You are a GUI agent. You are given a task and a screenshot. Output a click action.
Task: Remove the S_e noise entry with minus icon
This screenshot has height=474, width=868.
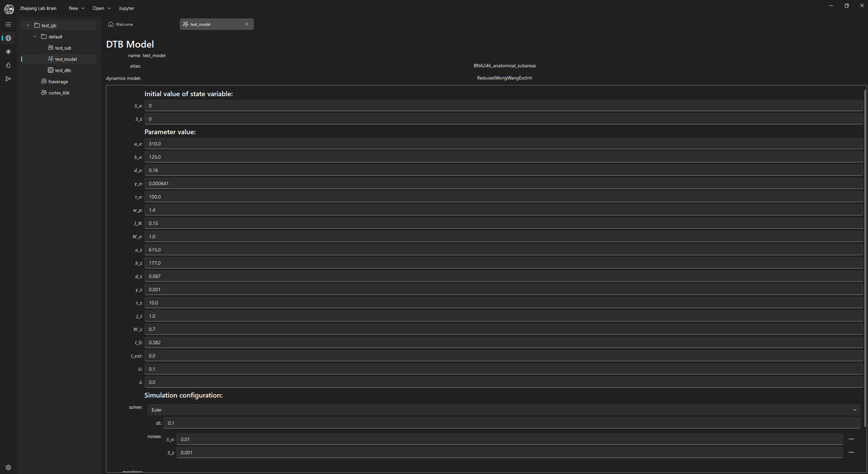point(851,439)
